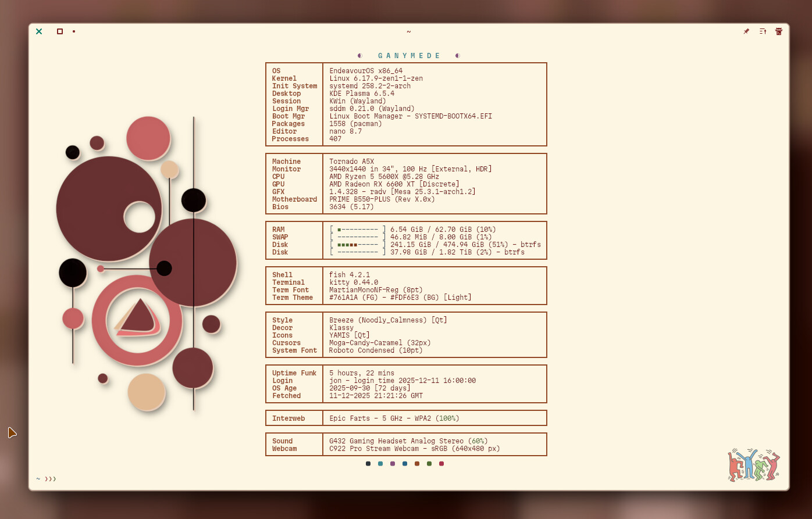Click the crimson red color block

point(441,464)
